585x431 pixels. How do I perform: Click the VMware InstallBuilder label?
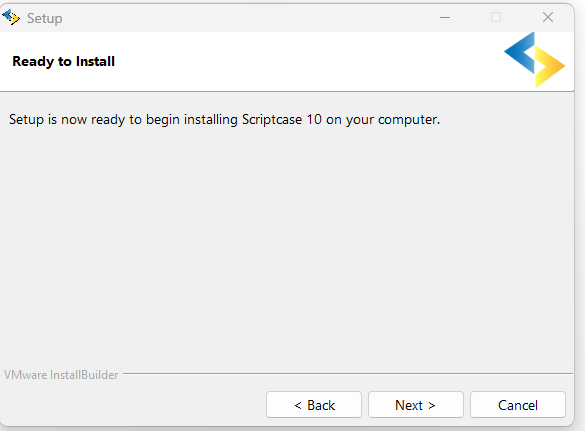[61, 375]
